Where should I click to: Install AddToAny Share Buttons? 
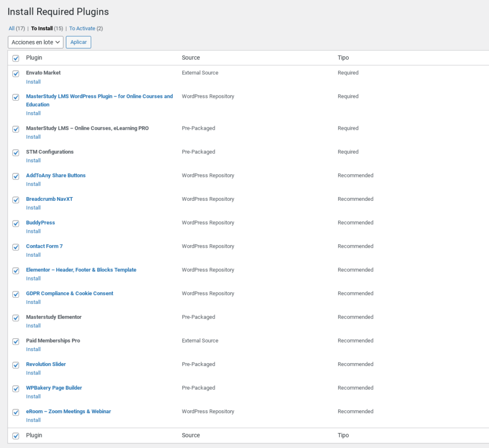pyautogui.click(x=33, y=184)
